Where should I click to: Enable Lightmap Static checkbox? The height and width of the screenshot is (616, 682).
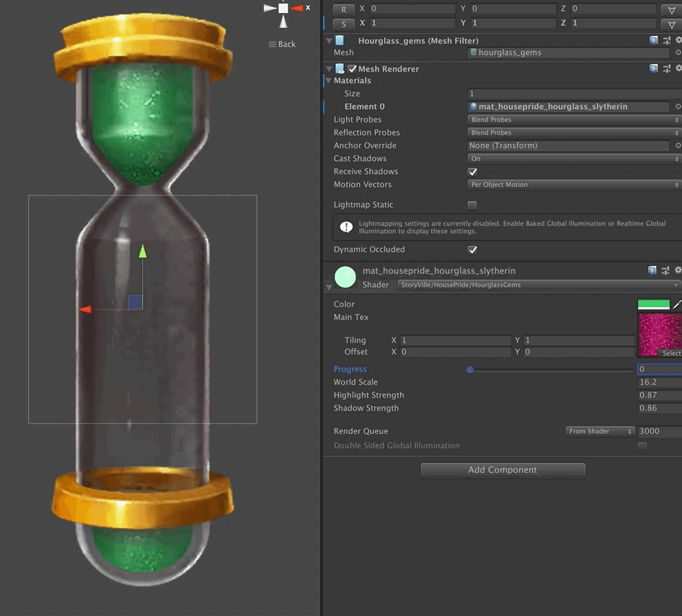[472, 205]
